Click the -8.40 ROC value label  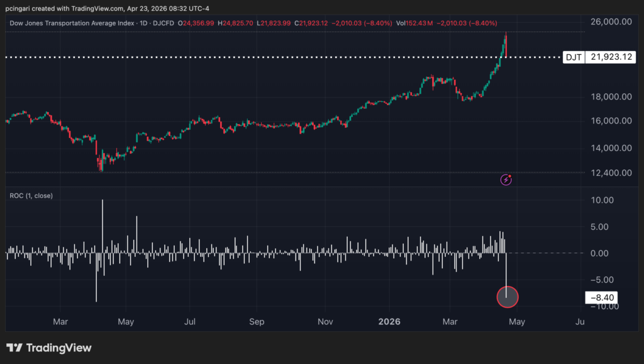coord(601,297)
